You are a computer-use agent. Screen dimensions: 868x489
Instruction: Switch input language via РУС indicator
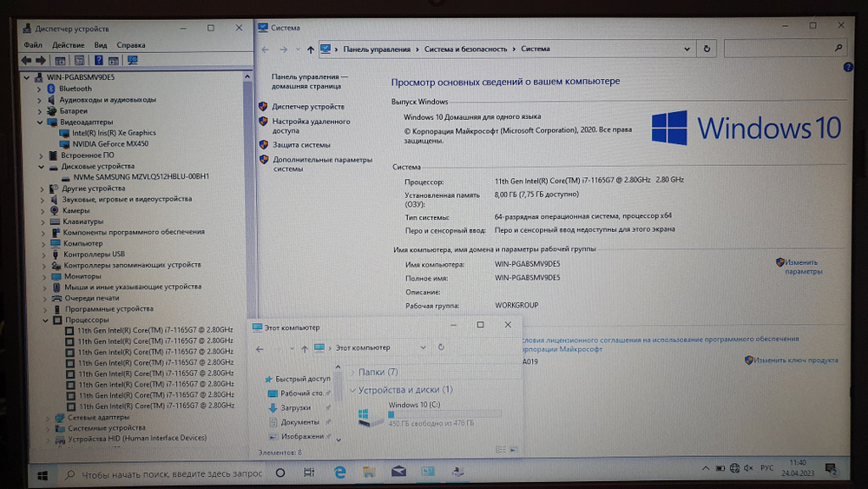(x=766, y=468)
